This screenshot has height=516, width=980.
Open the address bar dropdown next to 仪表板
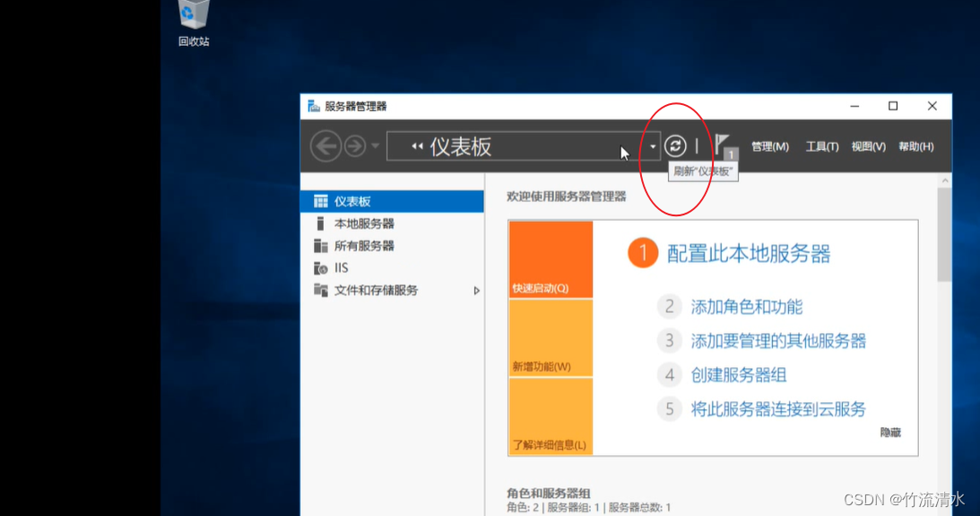(x=653, y=147)
